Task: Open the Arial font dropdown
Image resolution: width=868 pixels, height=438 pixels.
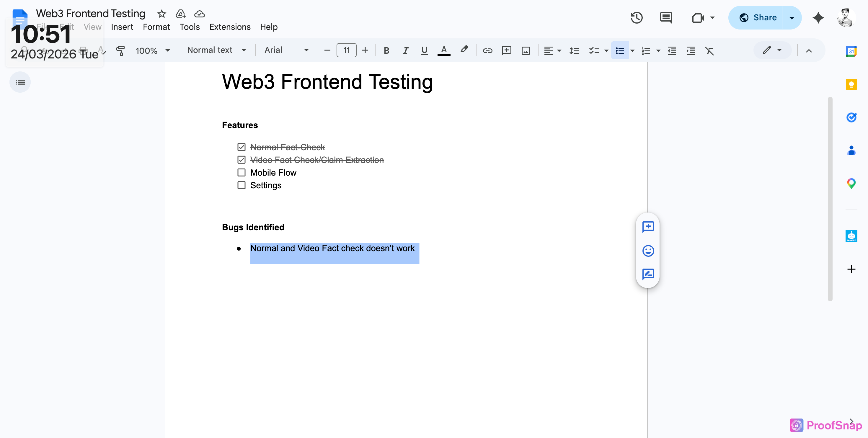Action: [286, 50]
